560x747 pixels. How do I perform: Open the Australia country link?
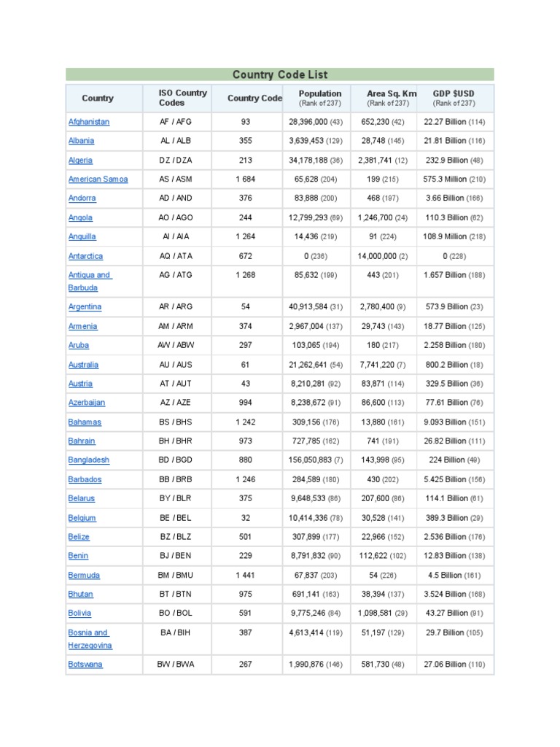click(x=83, y=365)
